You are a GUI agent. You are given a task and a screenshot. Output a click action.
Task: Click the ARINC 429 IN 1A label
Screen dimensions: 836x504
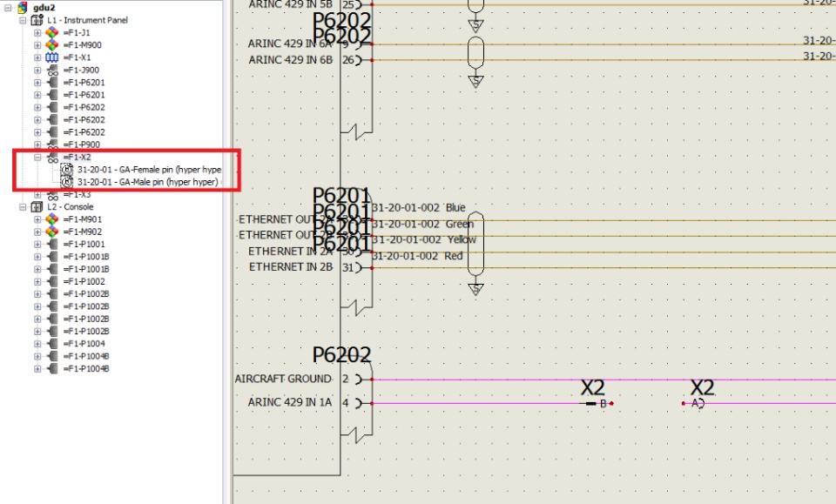[x=289, y=402]
